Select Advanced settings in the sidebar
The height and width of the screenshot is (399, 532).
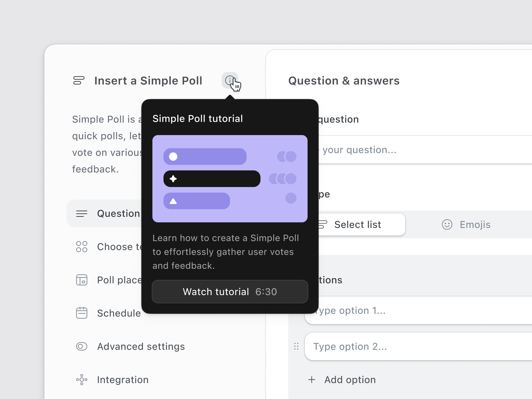tap(141, 346)
